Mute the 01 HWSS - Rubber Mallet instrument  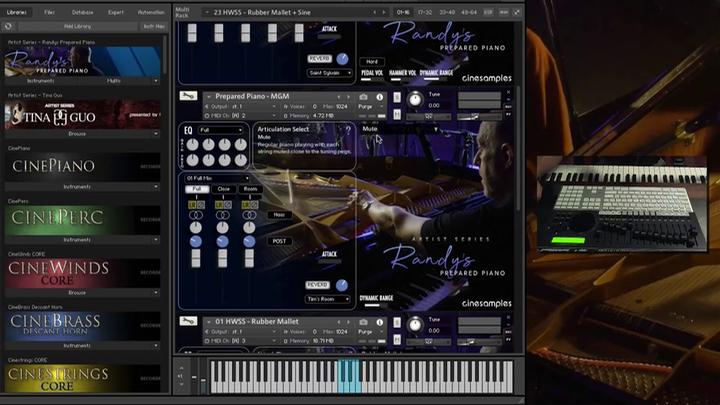[397, 339]
